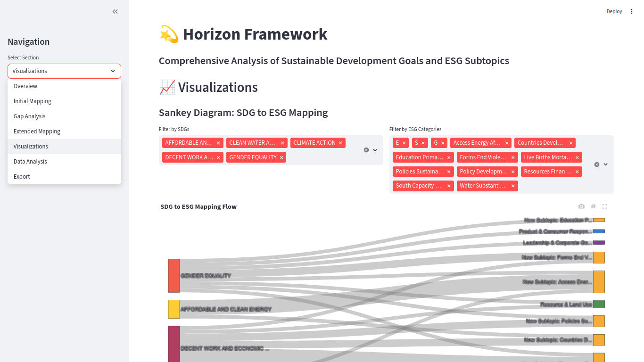The image size is (644, 362).
Task: Select the Export section option
Action: [22, 177]
